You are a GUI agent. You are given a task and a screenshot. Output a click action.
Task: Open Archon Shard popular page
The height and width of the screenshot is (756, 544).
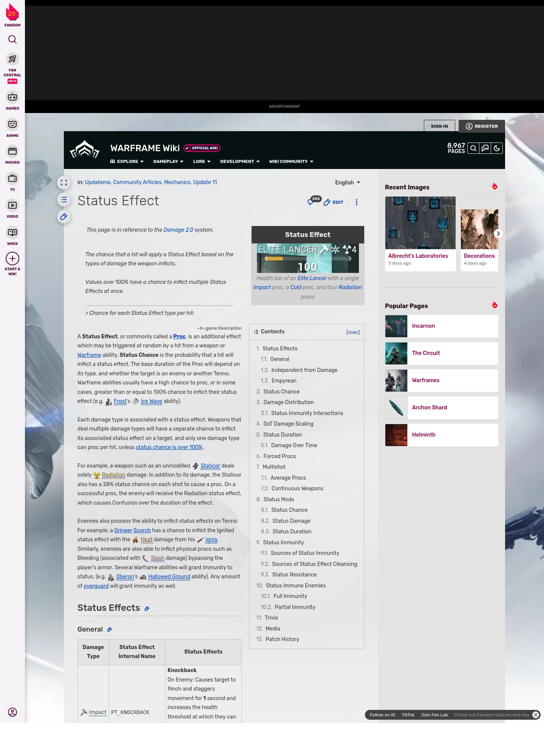point(442,408)
